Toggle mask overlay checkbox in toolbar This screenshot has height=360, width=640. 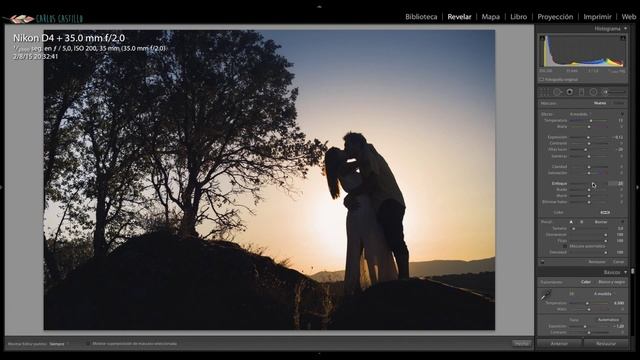click(88, 344)
